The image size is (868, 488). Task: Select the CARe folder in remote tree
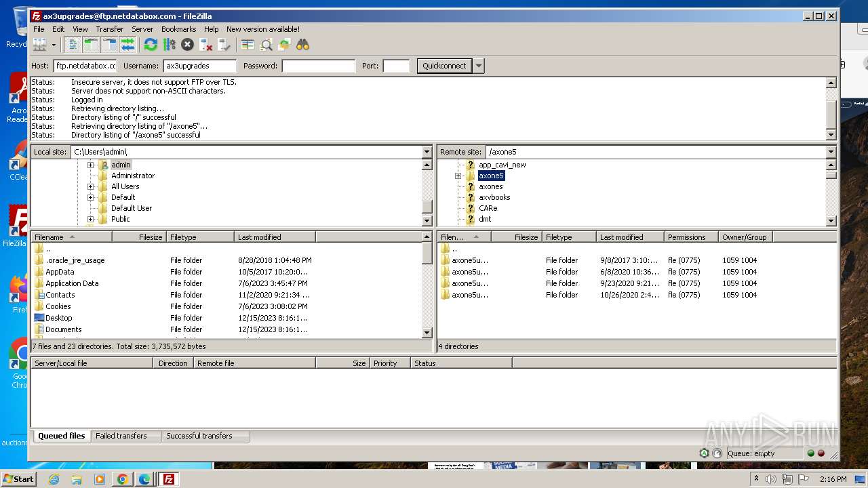point(488,208)
